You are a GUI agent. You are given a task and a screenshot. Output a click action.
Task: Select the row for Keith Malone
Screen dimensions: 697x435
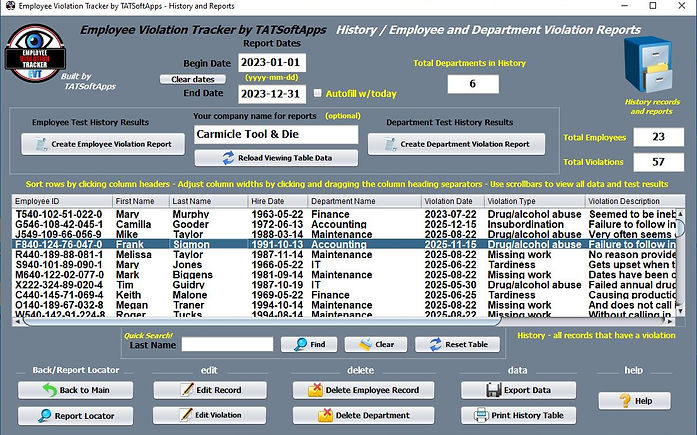tap(344, 295)
